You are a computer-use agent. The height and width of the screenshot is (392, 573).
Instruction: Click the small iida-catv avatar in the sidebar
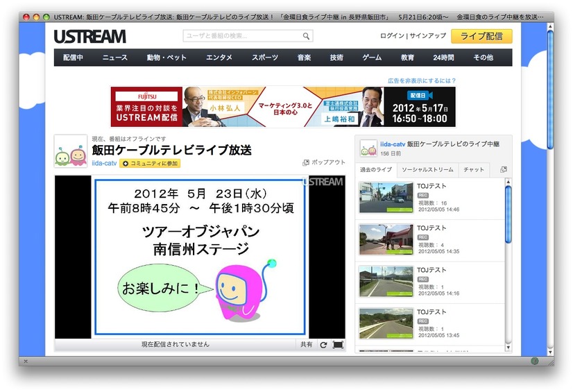click(368, 148)
